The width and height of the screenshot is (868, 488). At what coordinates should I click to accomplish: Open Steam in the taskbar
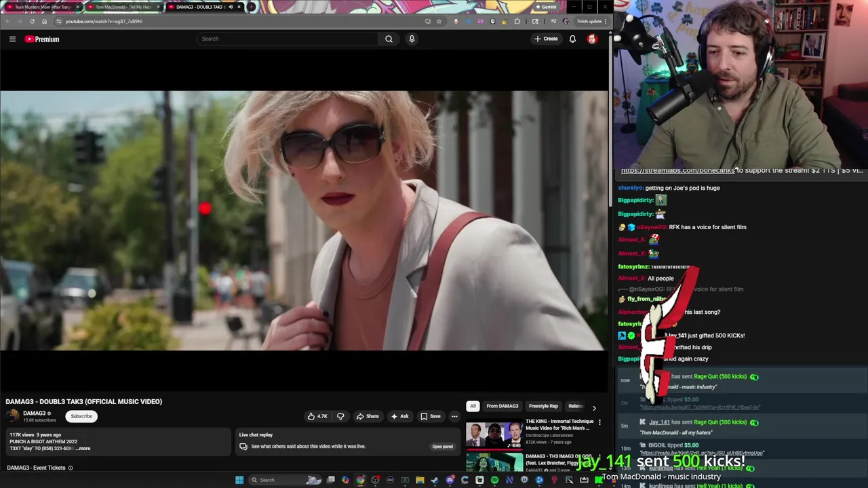tap(435, 480)
